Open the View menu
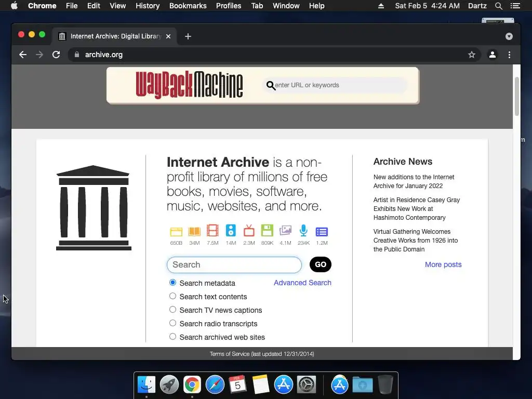 coord(118,6)
